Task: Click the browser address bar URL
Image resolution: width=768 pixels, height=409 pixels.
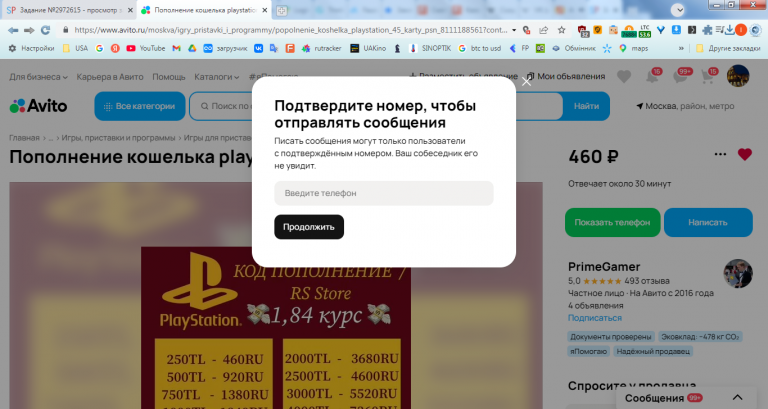Action: 290,30
